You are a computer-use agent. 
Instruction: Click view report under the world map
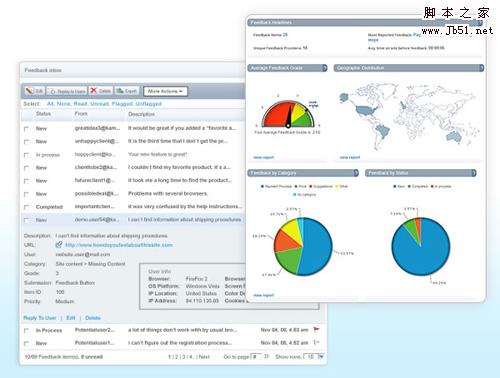350,157
